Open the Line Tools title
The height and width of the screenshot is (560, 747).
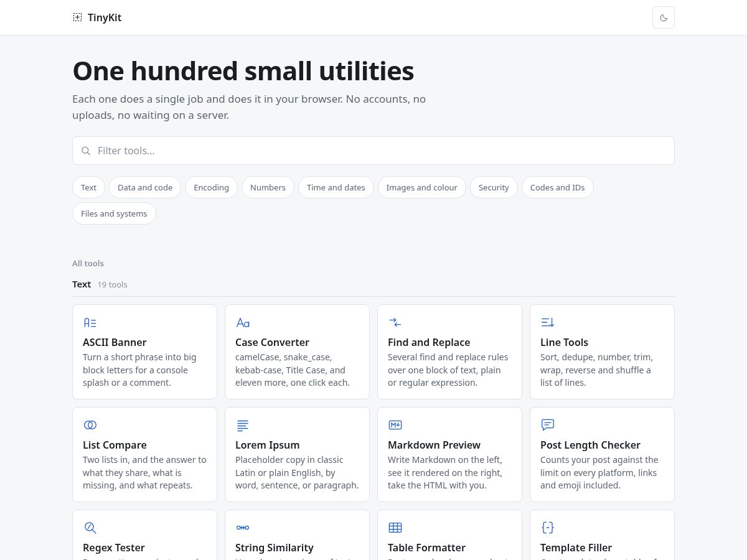point(564,342)
